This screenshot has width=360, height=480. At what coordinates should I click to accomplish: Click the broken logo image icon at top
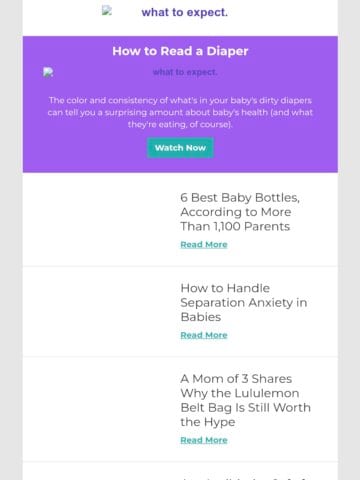point(107,10)
